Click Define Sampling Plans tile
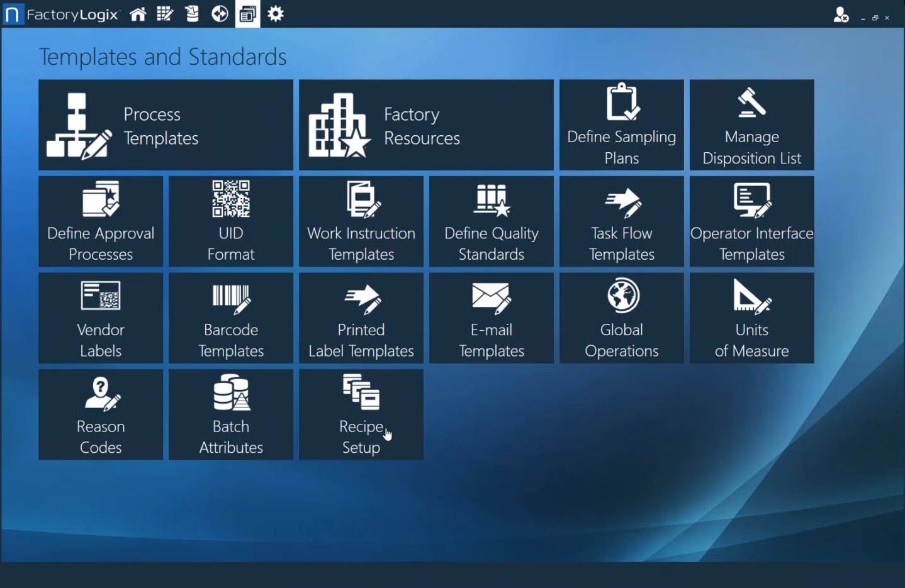This screenshot has height=588, width=905. (x=621, y=125)
